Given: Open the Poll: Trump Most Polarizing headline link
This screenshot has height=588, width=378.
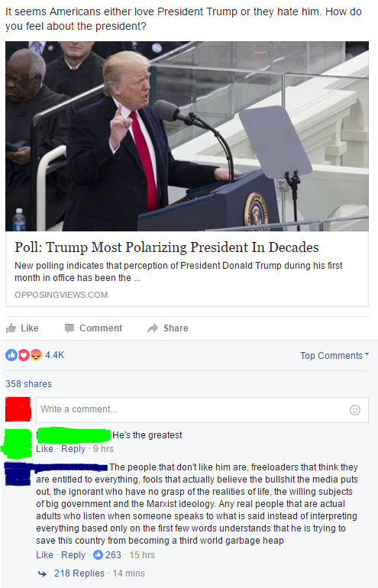Looking at the screenshot, I should [x=166, y=247].
